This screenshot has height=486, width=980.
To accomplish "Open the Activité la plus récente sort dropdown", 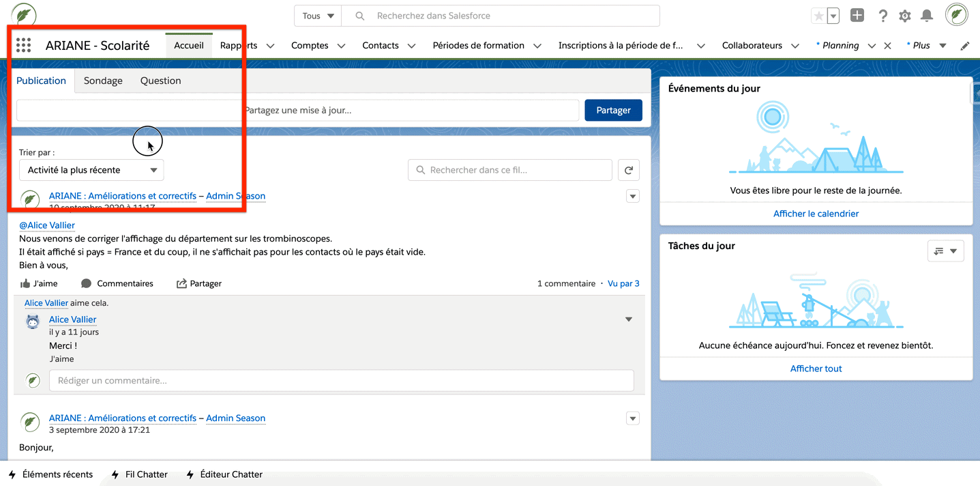I will point(91,169).
